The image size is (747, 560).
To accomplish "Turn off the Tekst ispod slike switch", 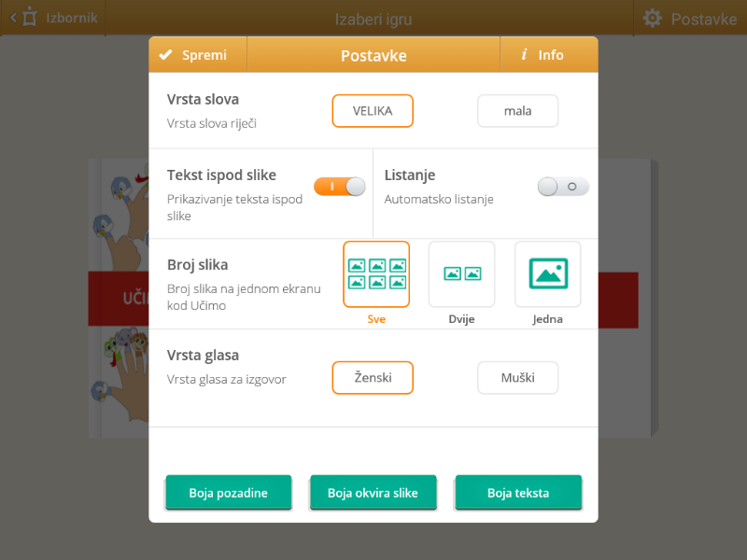I will (x=339, y=187).
